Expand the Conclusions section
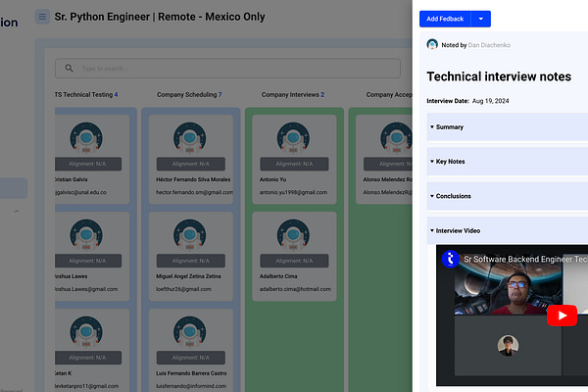Screen dimensions: 588x392 [x=508, y=196]
